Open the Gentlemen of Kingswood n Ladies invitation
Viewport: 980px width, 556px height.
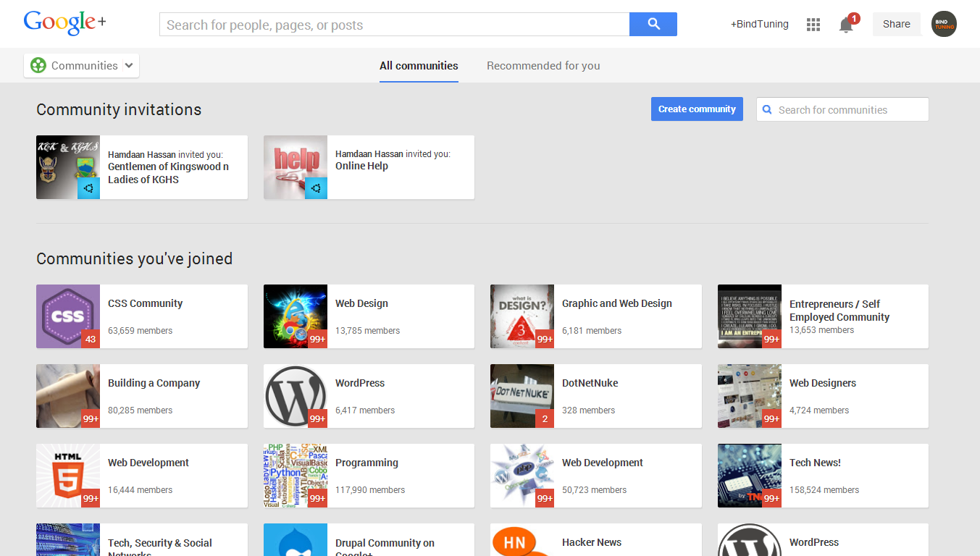168,173
